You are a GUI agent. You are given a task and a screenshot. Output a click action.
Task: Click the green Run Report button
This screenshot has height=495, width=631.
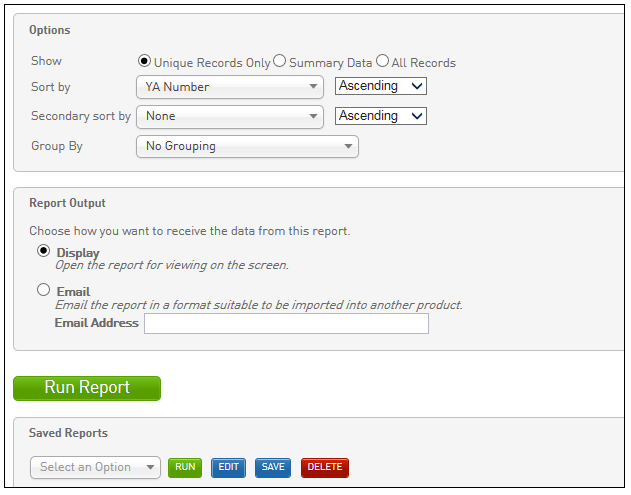[x=87, y=388]
